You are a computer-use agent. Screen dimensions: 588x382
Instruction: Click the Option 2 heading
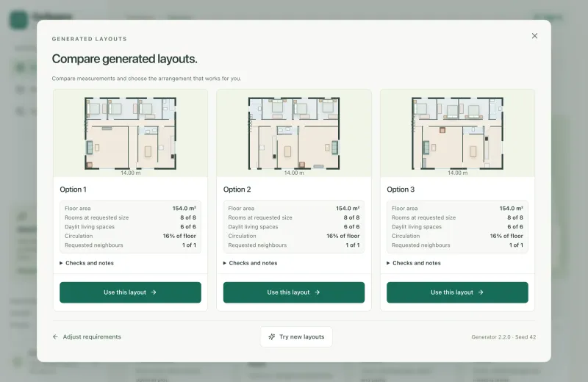[237, 190]
